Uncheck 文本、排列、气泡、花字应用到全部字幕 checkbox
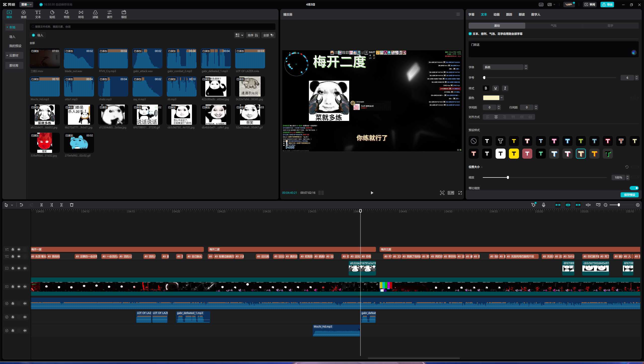Image resolution: width=644 pixels, height=364 pixels. pyautogui.click(x=470, y=34)
